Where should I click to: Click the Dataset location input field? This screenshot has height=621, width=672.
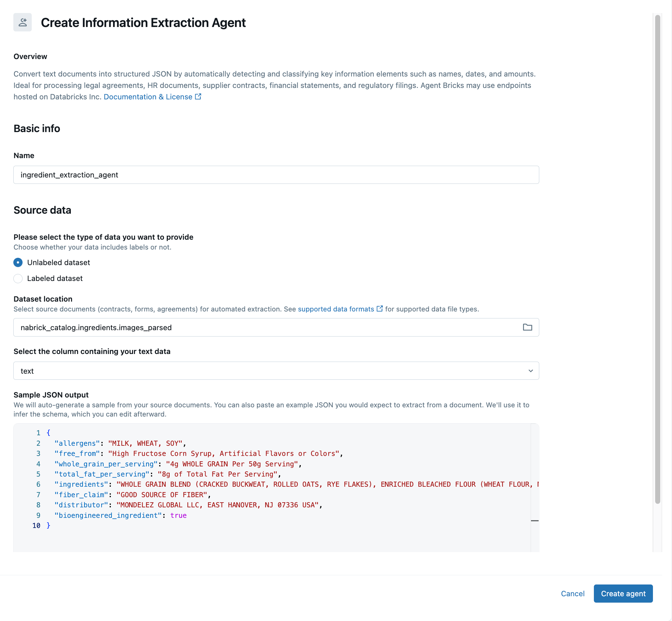[265, 327]
